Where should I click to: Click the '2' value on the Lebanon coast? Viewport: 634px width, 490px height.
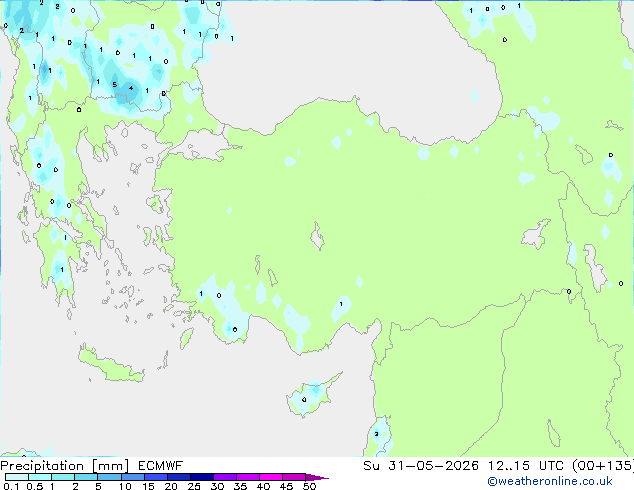click(x=376, y=434)
